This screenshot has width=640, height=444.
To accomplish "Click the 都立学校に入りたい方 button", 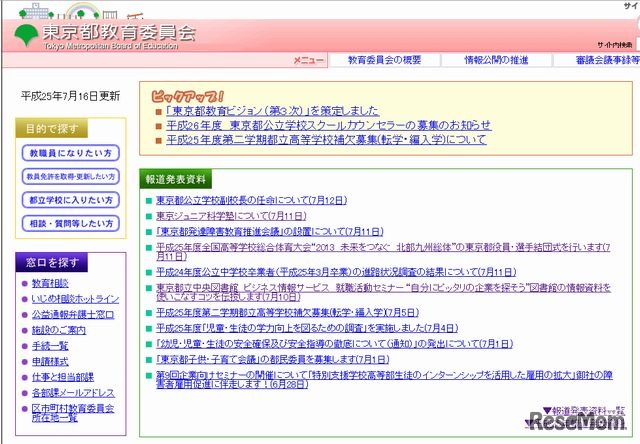I will pyautogui.click(x=71, y=200).
